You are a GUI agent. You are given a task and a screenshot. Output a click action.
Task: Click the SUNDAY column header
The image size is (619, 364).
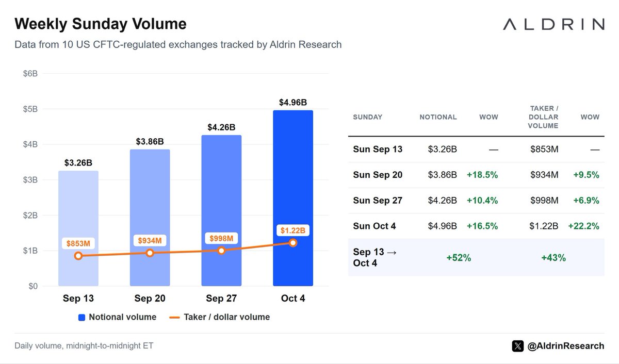click(368, 117)
